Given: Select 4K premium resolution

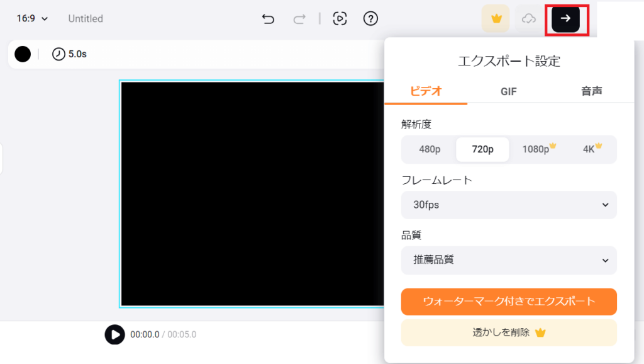Looking at the screenshot, I should tap(592, 149).
